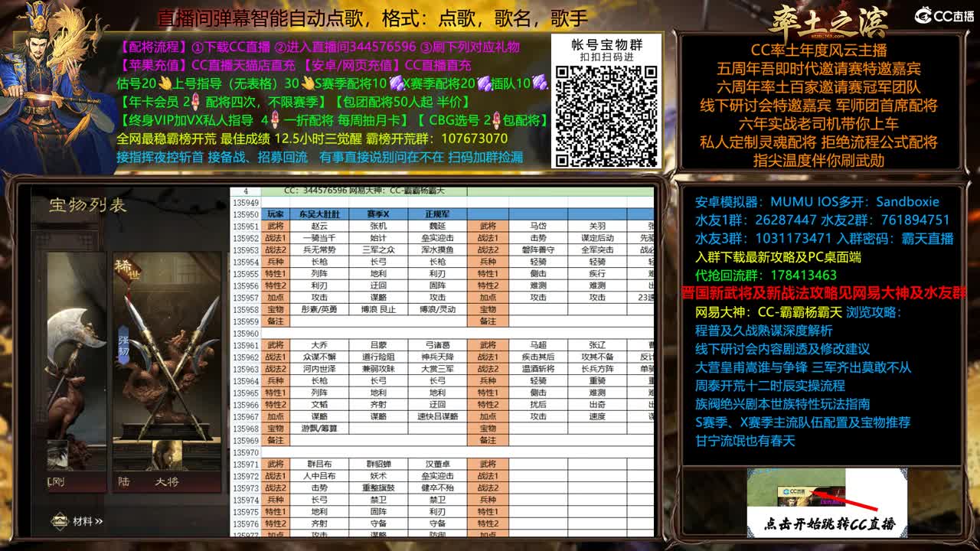The image size is (980, 551).
Task: Select cell containing 赵云
Action: coord(318,227)
